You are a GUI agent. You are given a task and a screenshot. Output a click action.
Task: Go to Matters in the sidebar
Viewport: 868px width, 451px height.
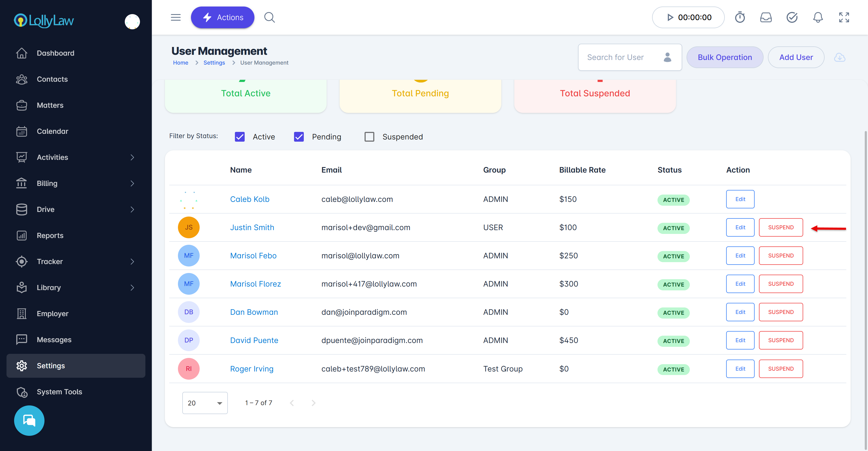[x=50, y=105]
